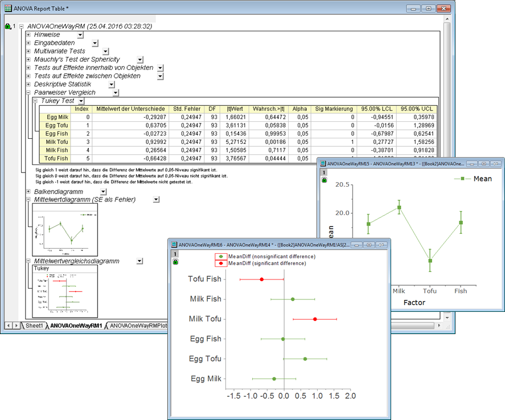505x420 pixels.
Task: Expand the Deskriptive Statistik section
Action: [28, 84]
